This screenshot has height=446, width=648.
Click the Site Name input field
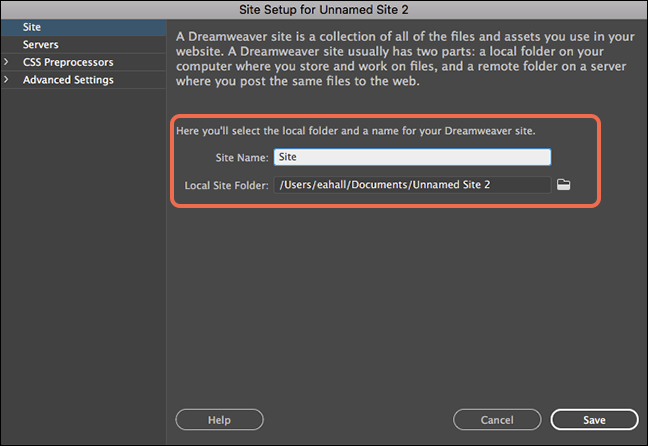[412, 157]
